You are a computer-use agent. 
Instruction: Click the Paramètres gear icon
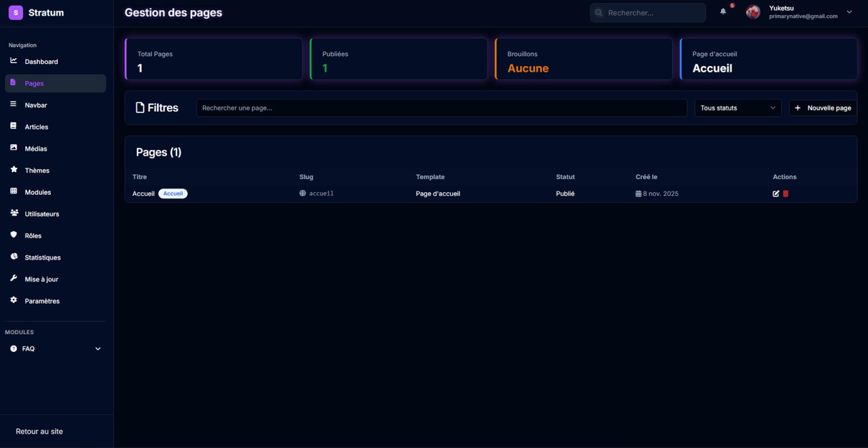[13, 300]
